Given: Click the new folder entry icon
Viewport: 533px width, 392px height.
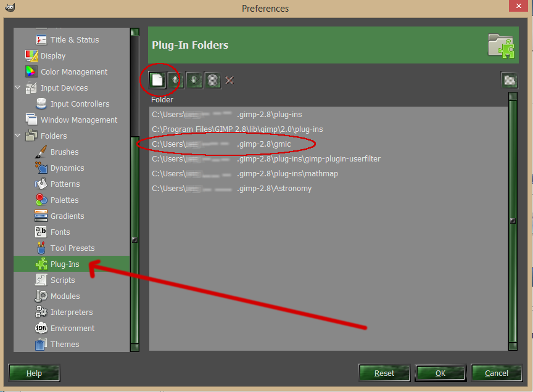Looking at the screenshot, I should coord(157,80).
